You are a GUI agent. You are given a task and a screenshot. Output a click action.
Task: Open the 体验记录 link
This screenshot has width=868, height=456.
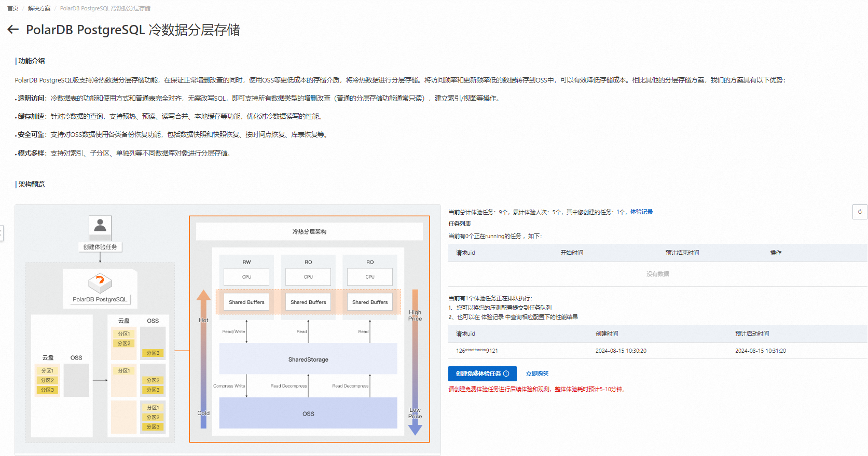(641, 212)
